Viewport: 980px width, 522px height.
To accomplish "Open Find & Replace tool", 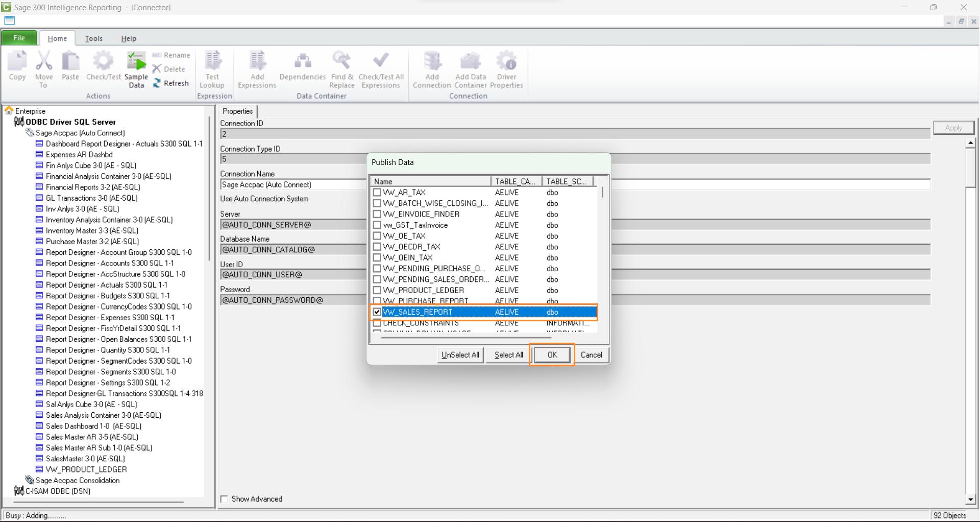I will pyautogui.click(x=342, y=69).
